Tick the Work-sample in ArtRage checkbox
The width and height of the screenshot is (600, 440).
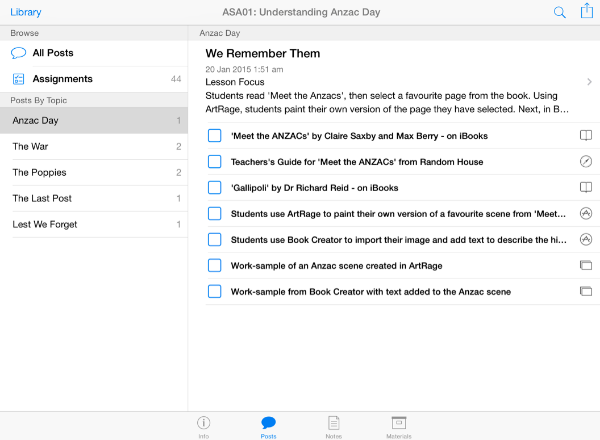[214, 265]
